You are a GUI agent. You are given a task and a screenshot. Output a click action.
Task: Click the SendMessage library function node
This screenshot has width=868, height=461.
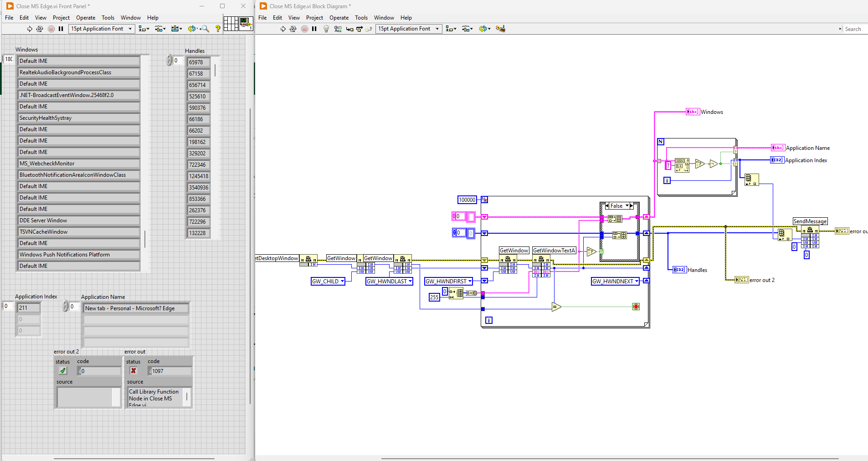click(810, 230)
